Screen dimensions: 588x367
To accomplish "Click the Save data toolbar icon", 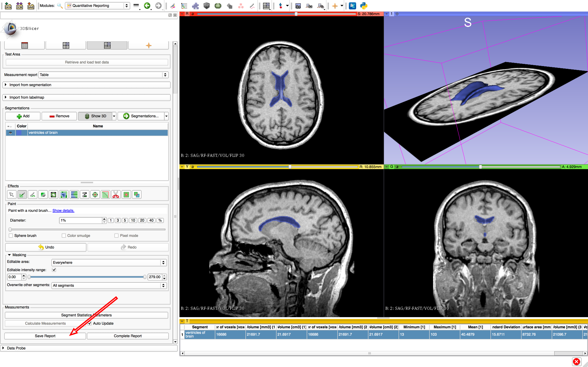I will (31, 6).
